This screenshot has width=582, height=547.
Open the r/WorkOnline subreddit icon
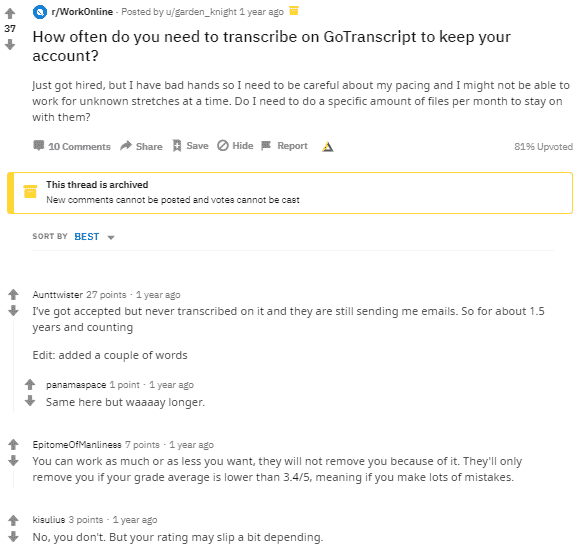pyautogui.click(x=40, y=12)
